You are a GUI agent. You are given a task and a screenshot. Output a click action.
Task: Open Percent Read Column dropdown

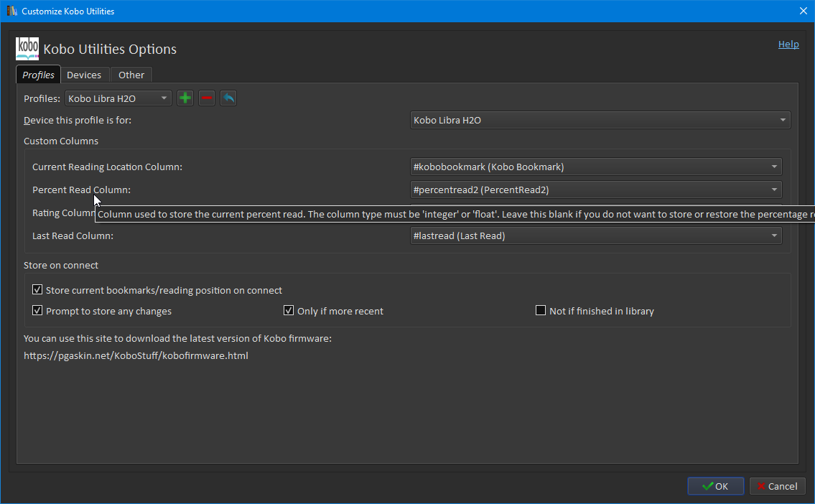click(596, 190)
